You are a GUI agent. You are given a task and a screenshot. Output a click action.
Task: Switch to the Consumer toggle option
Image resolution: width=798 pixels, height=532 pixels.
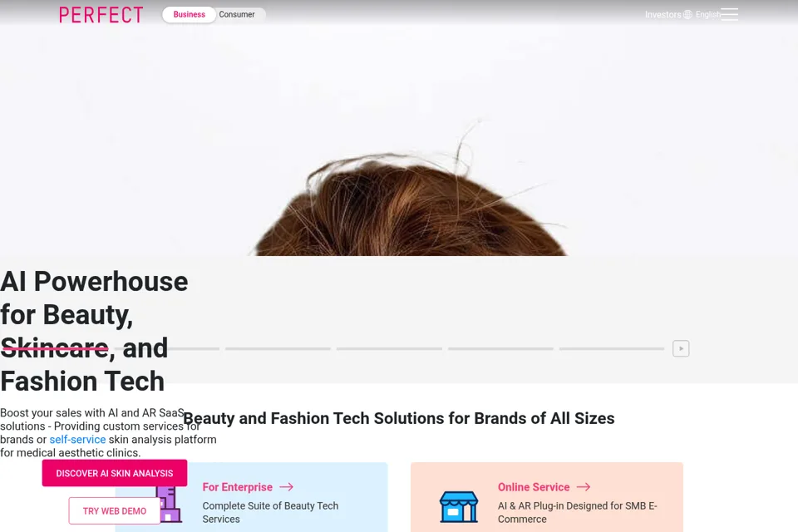pos(237,14)
